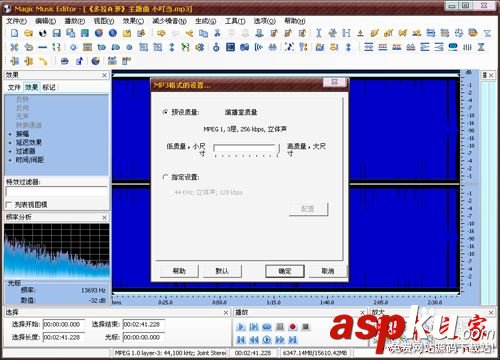Click the printer-like icon in third toolbar row

pos(65,61)
